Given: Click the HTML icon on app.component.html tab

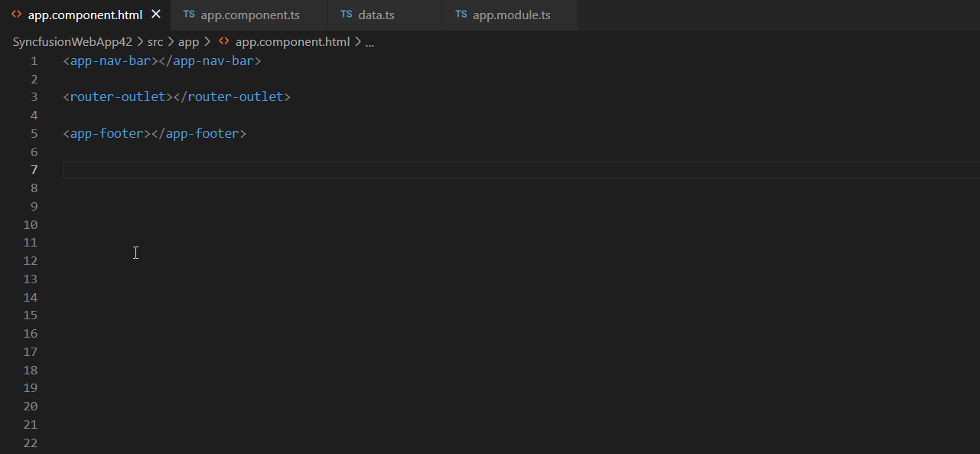Looking at the screenshot, I should (x=17, y=14).
